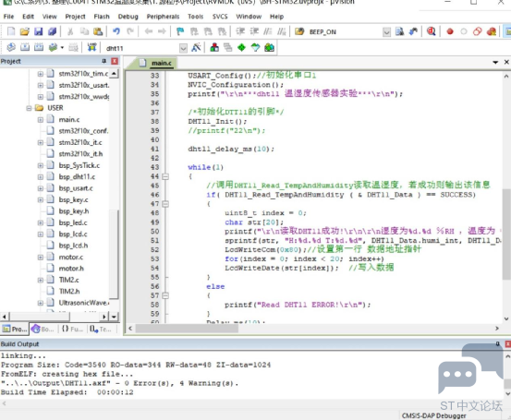511x420 pixels.
Task: Open the Flash menu
Action: tap(102, 17)
